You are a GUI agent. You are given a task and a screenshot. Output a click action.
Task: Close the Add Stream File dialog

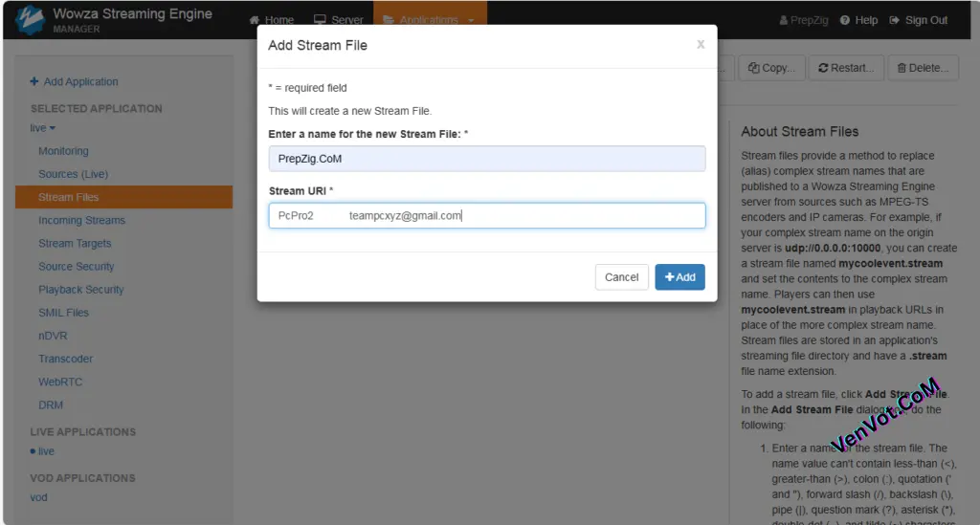click(x=701, y=44)
